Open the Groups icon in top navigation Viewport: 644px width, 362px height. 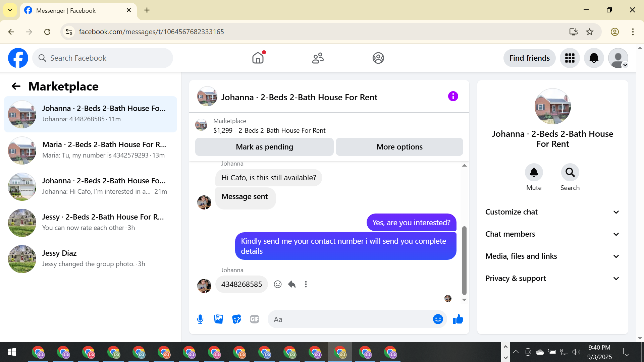[378, 58]
